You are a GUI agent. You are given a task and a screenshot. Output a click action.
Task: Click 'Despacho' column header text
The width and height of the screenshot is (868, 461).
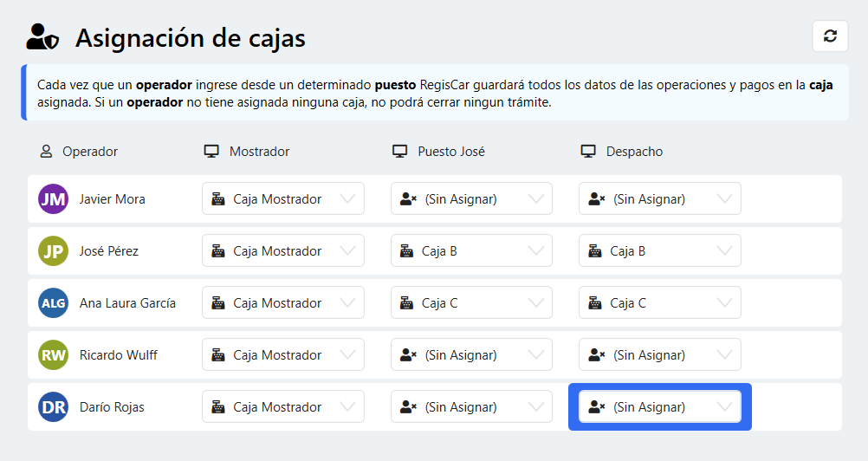click(634, 152)
